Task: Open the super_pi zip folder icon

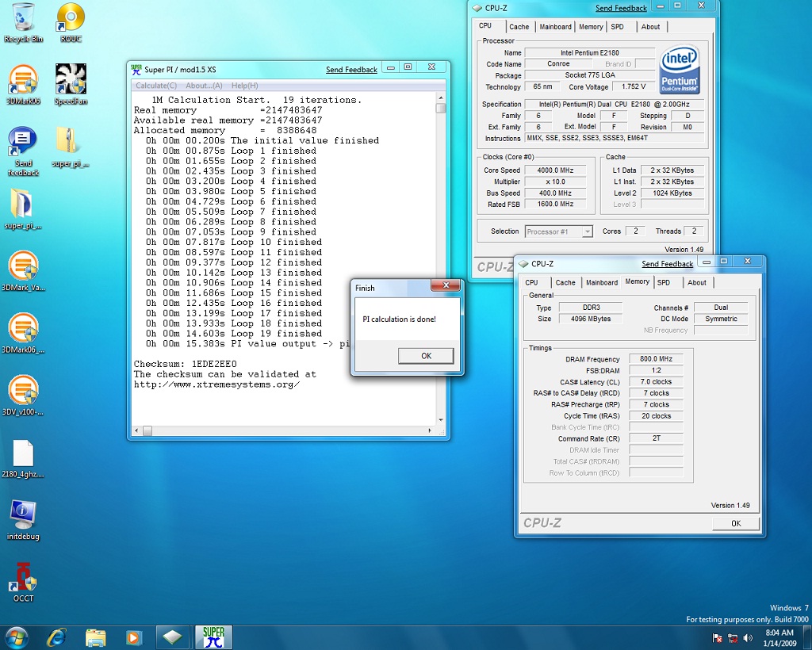Action: tap(71, 147)
